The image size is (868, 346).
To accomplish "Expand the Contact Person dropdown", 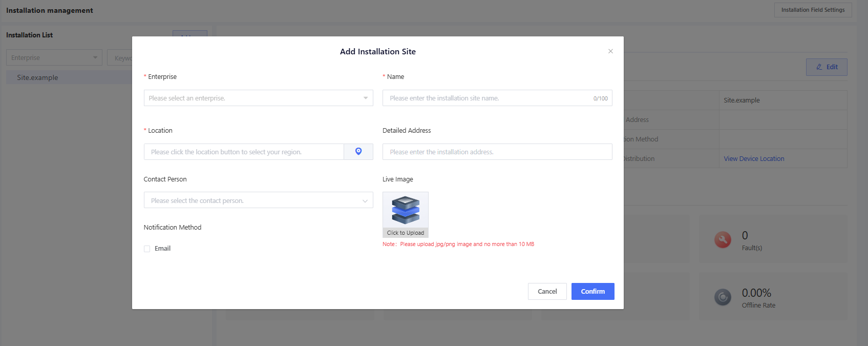I will tap(258, 200).
